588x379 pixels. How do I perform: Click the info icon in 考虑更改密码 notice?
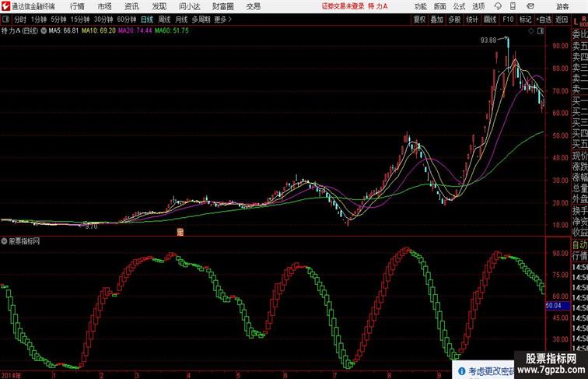click(x=462, y=371)
